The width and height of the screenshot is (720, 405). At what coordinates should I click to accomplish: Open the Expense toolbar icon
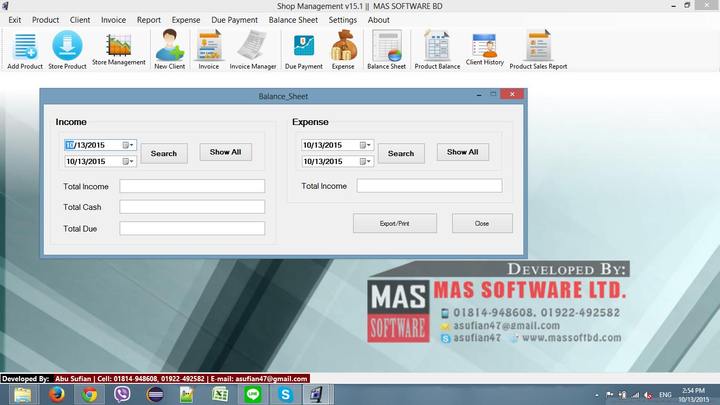coord(343,48)
